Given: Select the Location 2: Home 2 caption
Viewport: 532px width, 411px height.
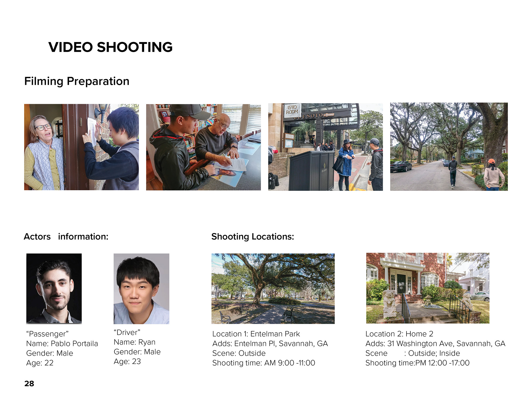Looking at the screenshot, I should (399, 334).
